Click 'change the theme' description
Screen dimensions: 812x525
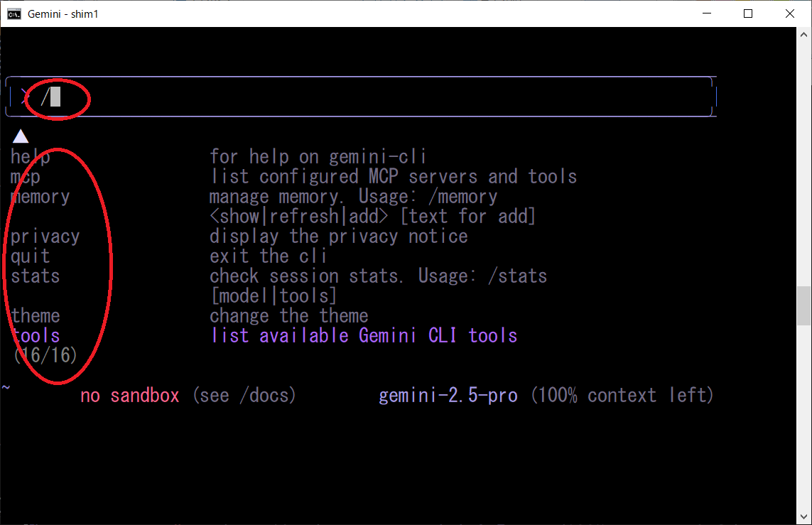pyautogui.click(x=288, y=316)
